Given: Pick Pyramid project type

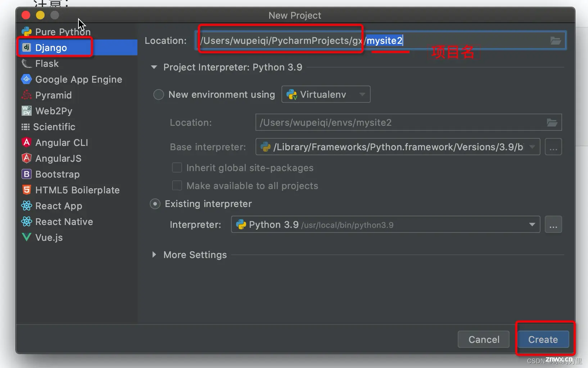Looking at the screenshot, I should click(77, 95).
